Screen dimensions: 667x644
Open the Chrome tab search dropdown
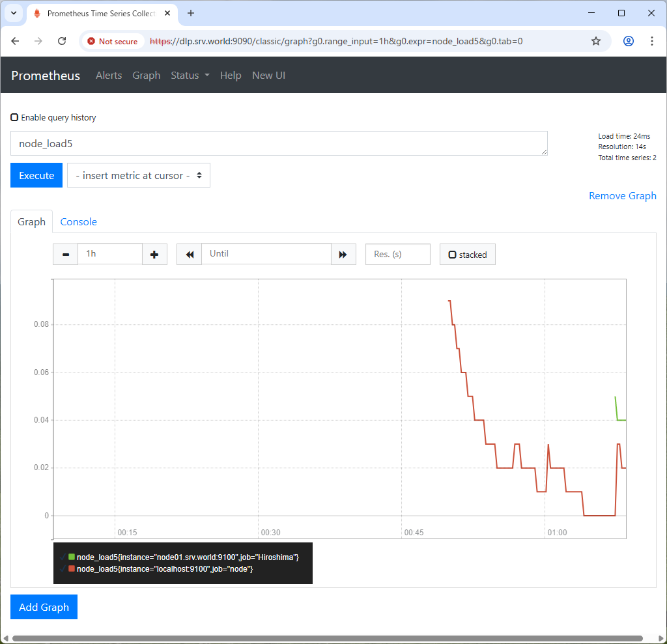click(13, 13)
